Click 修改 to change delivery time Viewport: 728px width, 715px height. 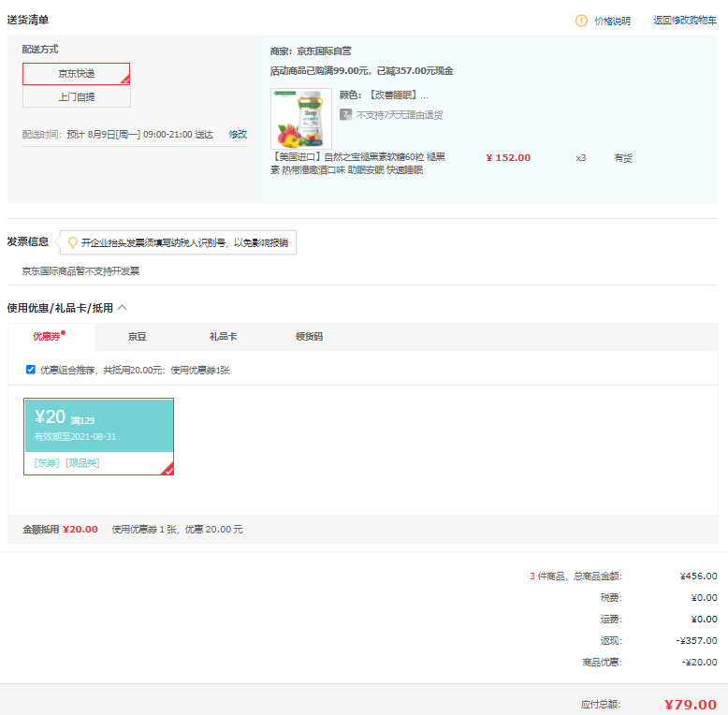click(x=238, y=135)
